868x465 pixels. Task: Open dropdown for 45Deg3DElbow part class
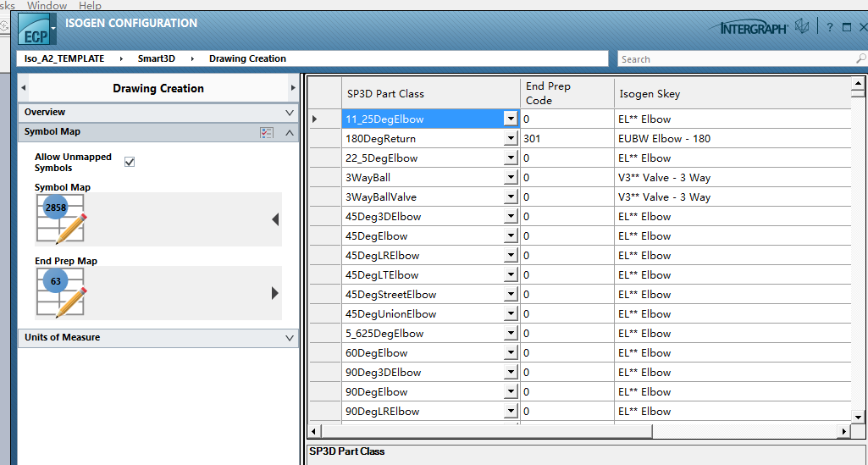(x=511, y=217)
